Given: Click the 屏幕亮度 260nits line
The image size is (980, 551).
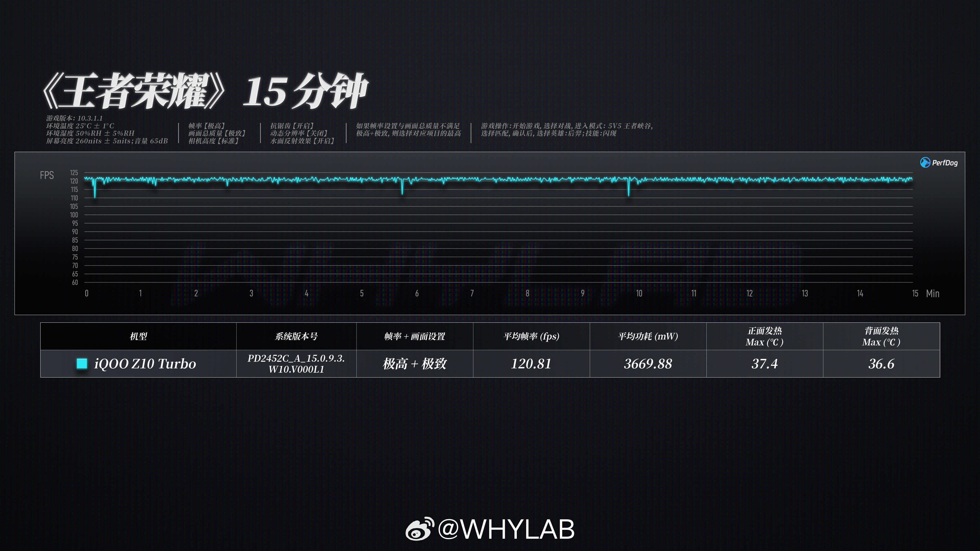Looking at the screenshot, I should coord(107,141).
